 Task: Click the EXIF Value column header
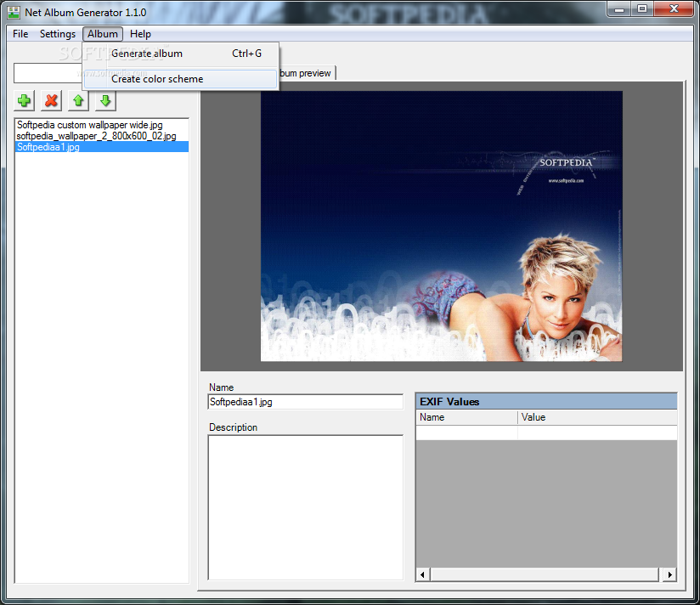(x=597, y=417)
